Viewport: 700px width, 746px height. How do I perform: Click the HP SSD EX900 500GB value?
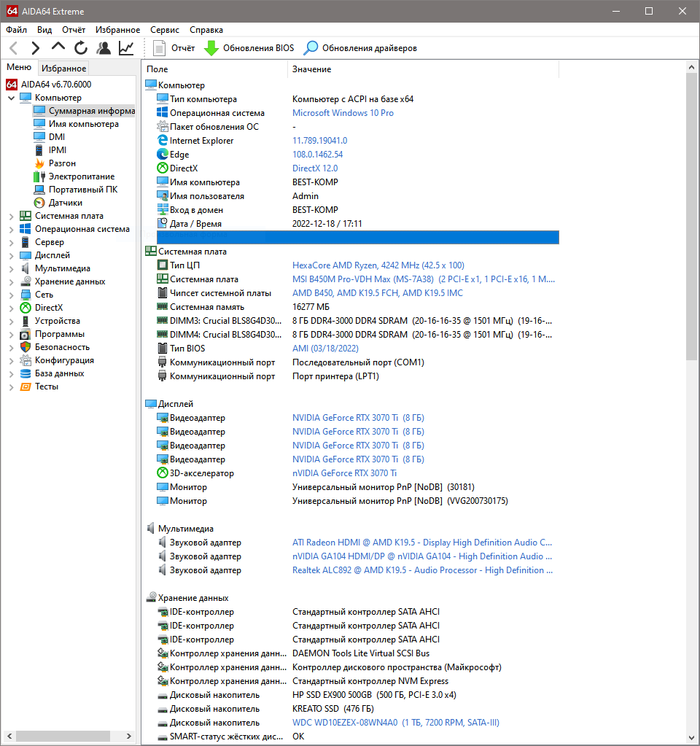(374, 695)
